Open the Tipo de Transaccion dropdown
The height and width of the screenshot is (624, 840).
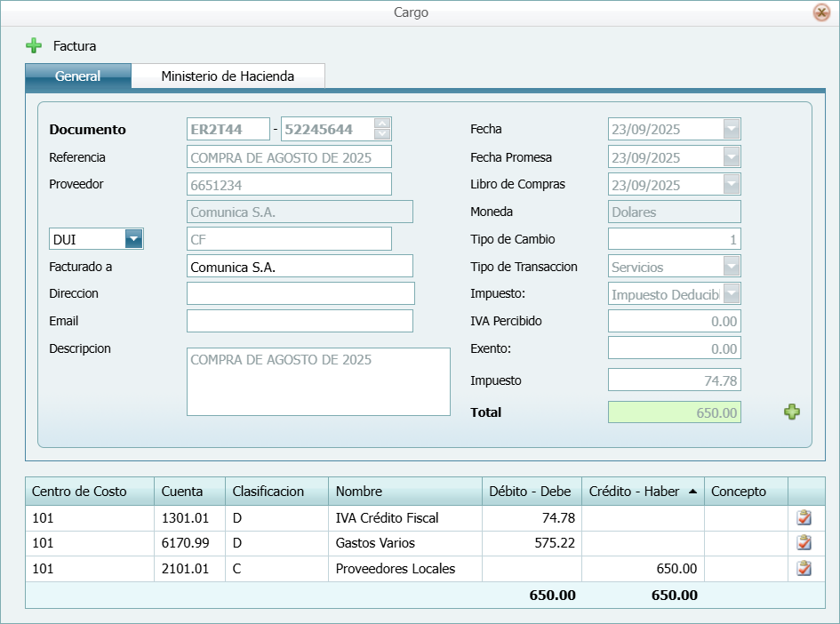731,267
